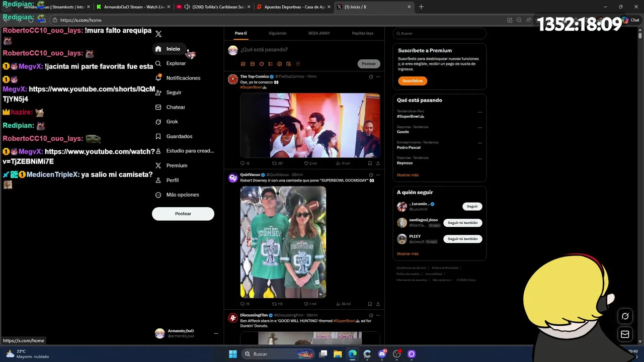The image size is (644, 362).
Task: Switch to the BEBA ARMY tab
Action: 319,33
